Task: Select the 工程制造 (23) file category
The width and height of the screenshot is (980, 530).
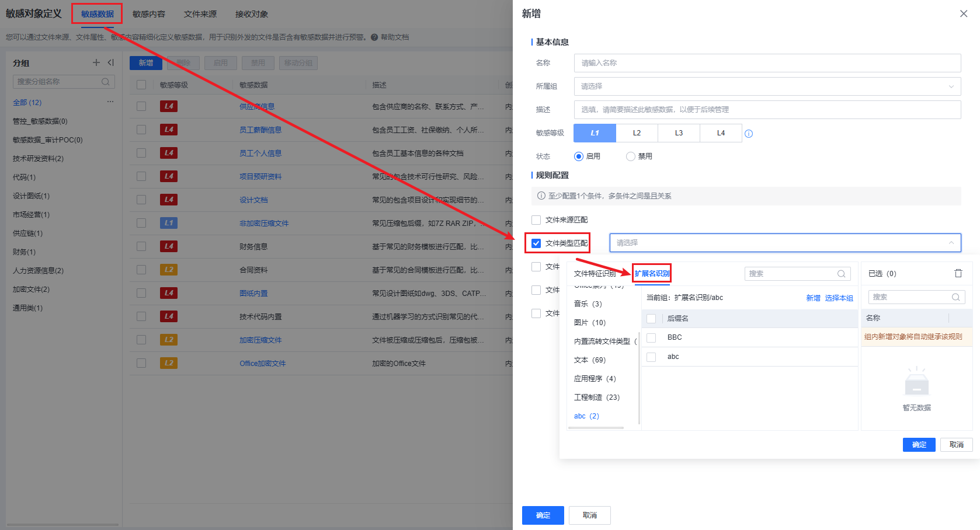Action: (x=596, y=397)
